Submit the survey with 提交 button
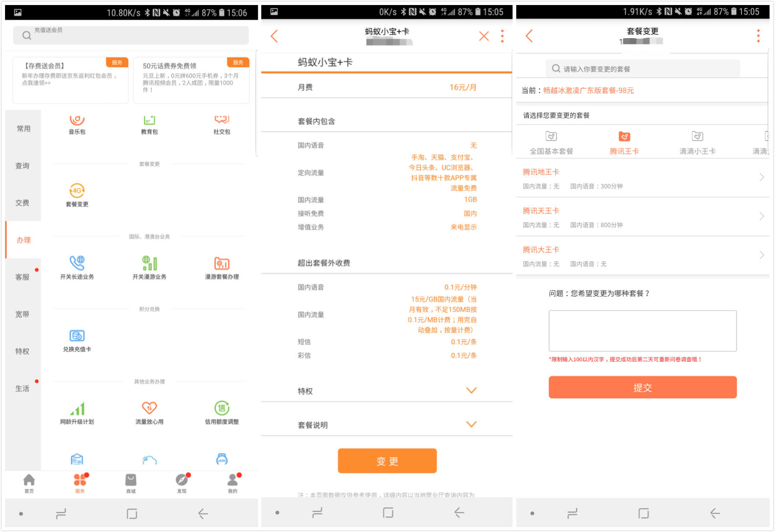The width and height of the screenshot is (775, 532). coord(642,387)
